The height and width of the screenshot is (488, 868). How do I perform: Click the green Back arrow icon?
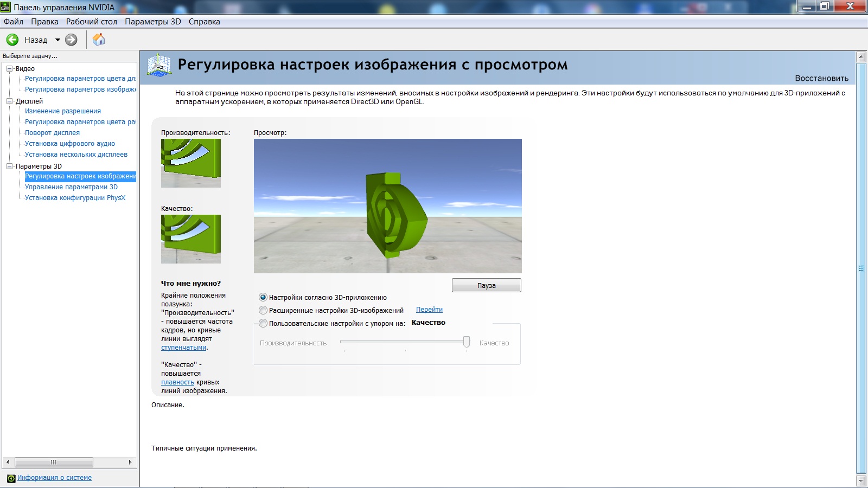click(12, 40)
